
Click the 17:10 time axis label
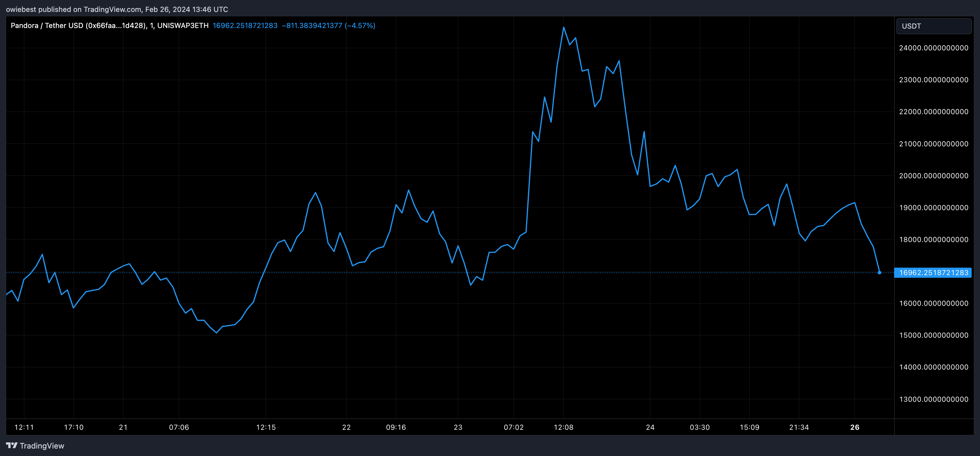(x=73, y=427)
